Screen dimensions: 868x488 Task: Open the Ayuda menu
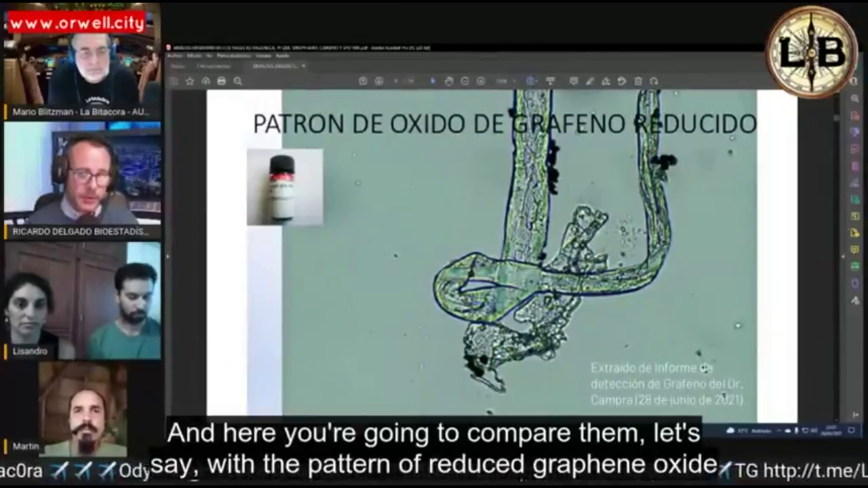point(283,56)
